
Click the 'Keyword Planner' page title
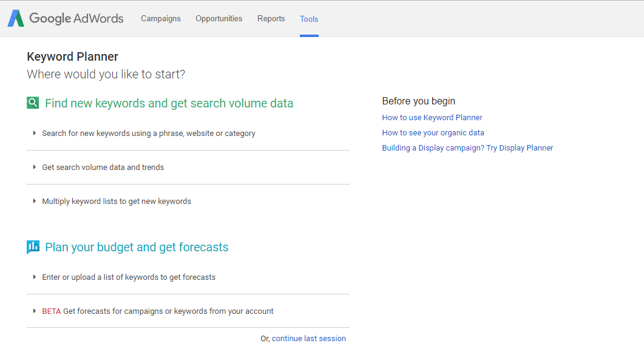(73, 56)
